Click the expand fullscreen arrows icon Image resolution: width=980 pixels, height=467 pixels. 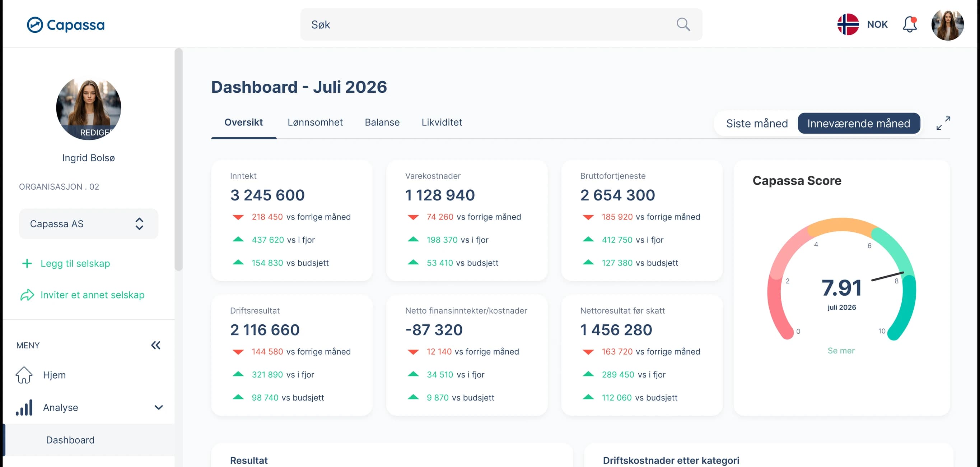click(x=943, y=123)
